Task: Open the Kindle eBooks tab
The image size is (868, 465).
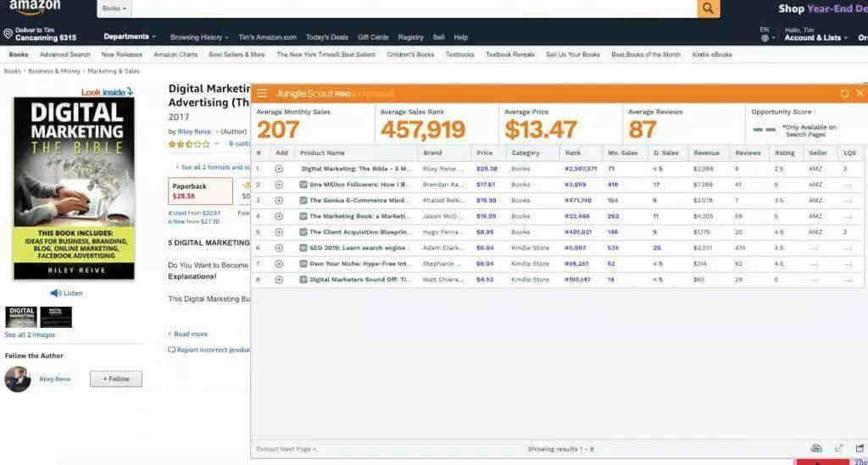Action: coord(712,55)
